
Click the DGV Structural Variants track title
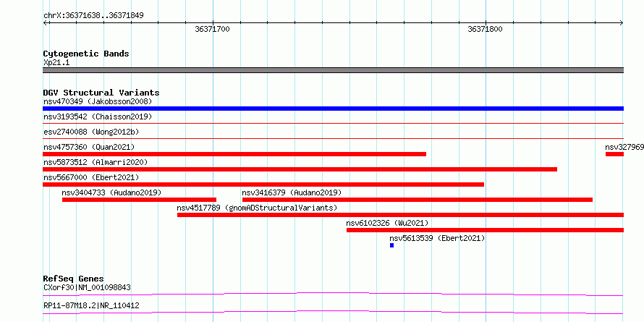coord(101,93)
